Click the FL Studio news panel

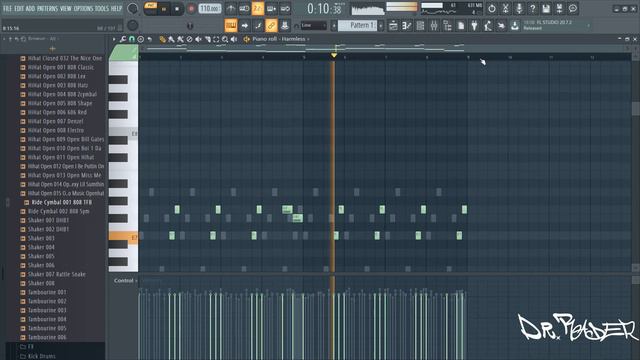click(x=556, y=25)
